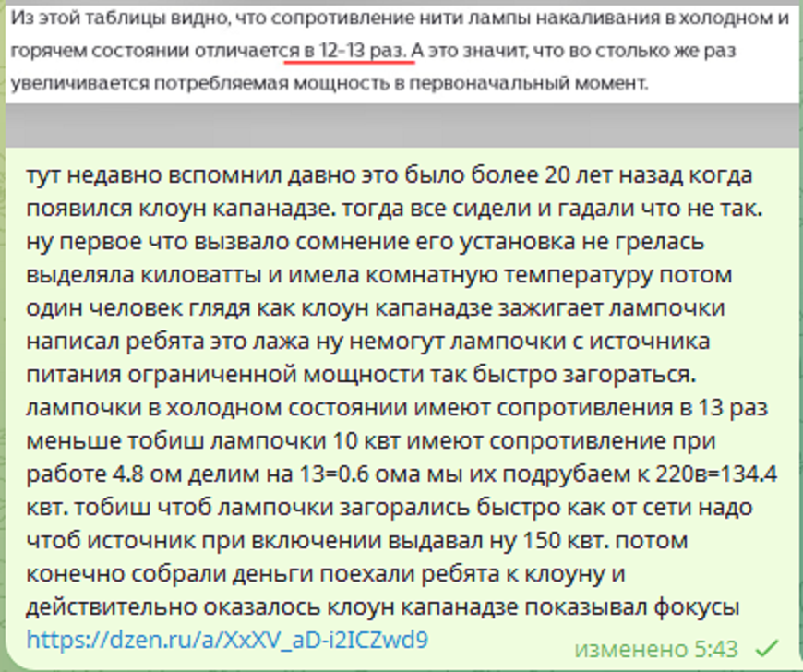
Task: Open the dzen.ru article link
Action: [x=226, y=640]
